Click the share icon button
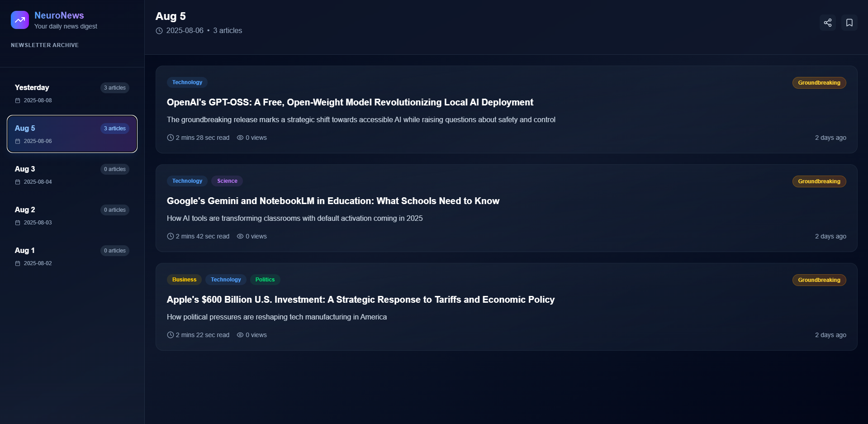868x424 pixels. point(827,23)
